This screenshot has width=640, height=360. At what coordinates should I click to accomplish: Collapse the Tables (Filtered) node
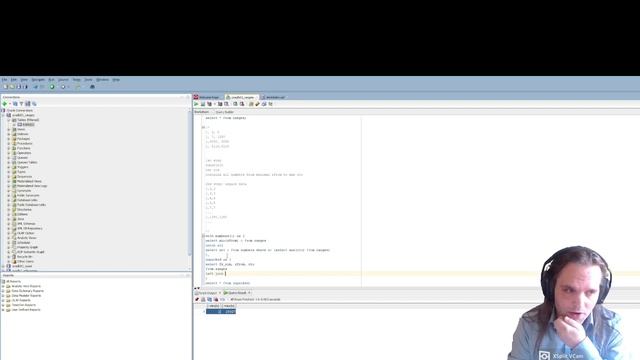9,120
